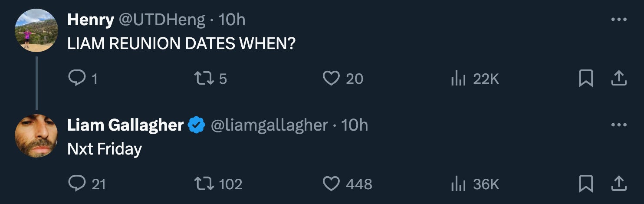
Task: Share Liam Gallagher's tweet
Action: [x=618, y=184]
